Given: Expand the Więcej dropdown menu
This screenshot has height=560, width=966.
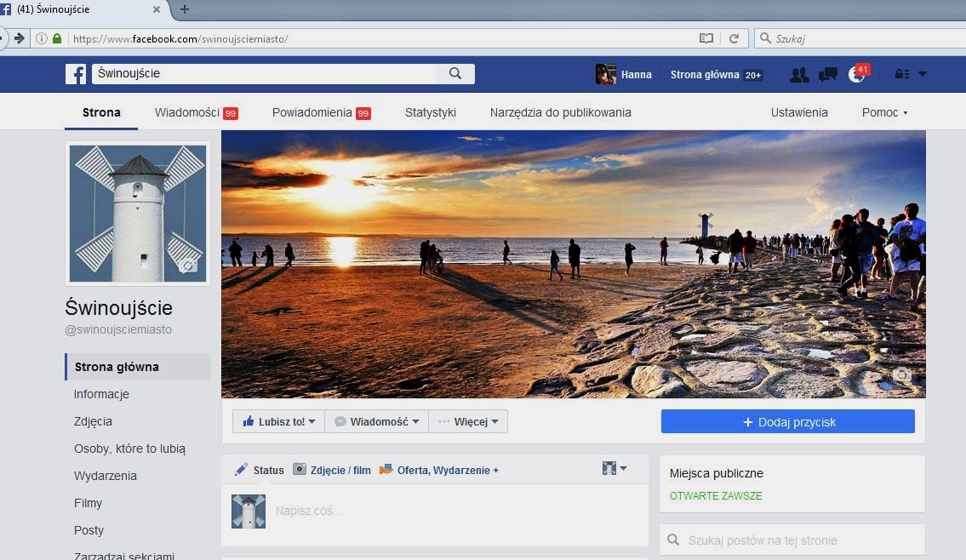Looking at the screenshot, I should [468, 421].
